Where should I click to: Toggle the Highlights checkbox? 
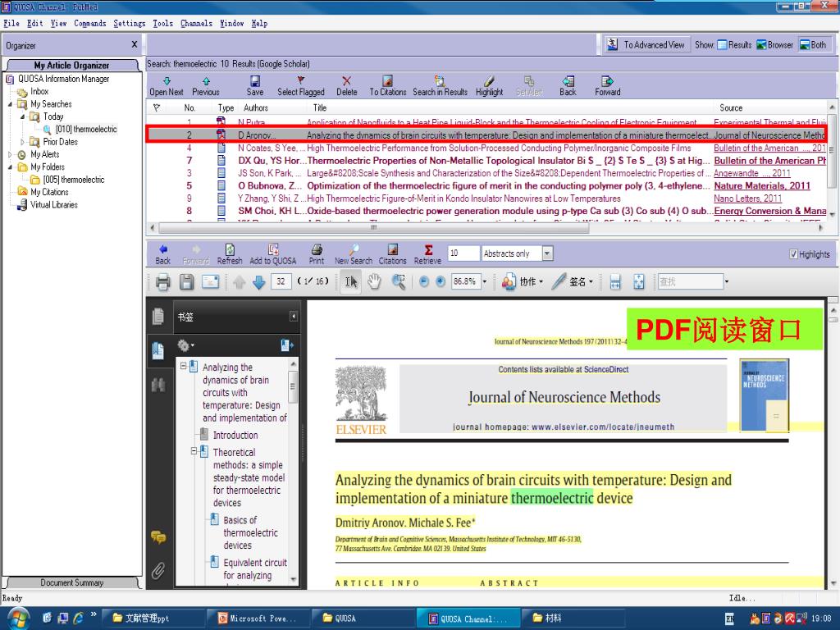tap(793, 254)
